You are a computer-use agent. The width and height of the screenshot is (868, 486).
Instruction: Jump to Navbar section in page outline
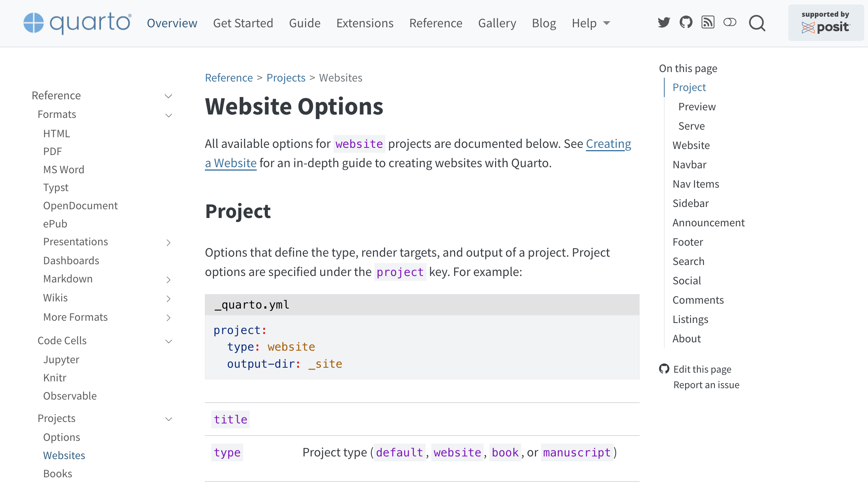[689, 165]
